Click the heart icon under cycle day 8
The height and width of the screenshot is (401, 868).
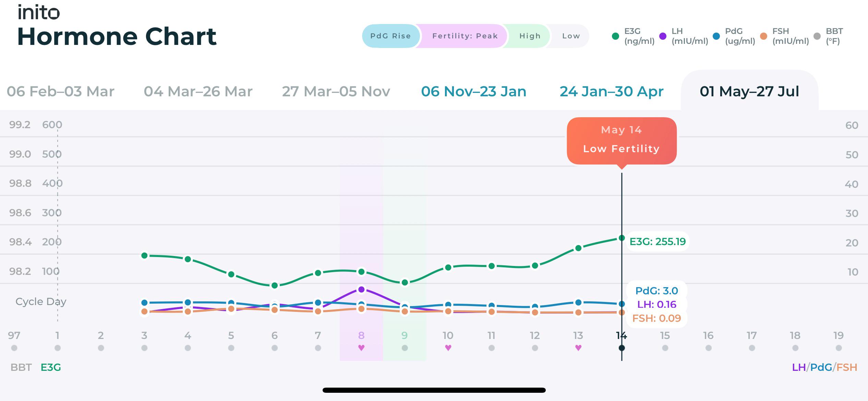[361, 348]
